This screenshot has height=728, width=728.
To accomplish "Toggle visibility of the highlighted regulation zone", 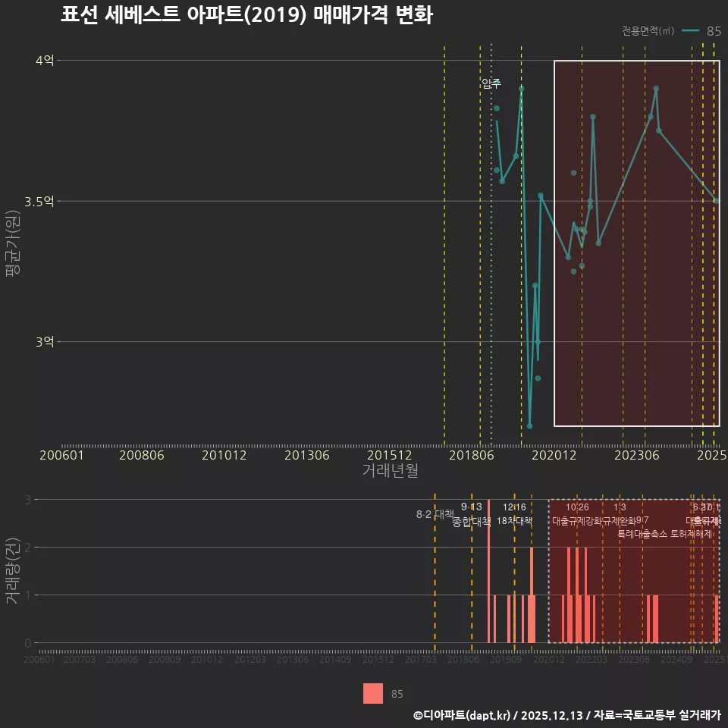I will click(x=637, y=243).
